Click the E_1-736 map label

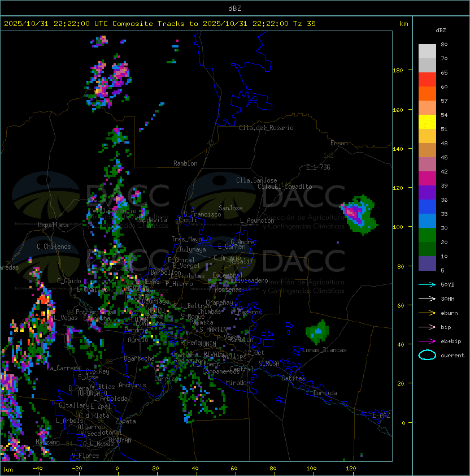coord(318,167)
